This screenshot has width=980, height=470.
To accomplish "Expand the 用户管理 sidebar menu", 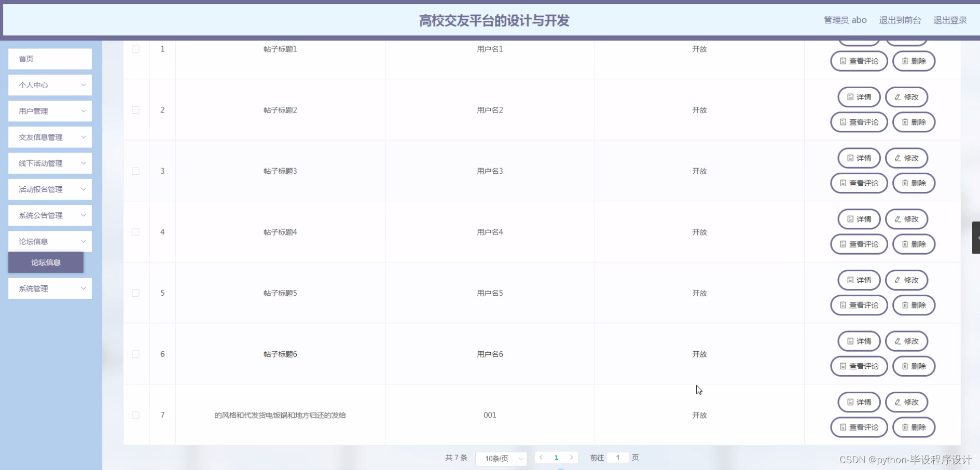I will pos(49,110).
